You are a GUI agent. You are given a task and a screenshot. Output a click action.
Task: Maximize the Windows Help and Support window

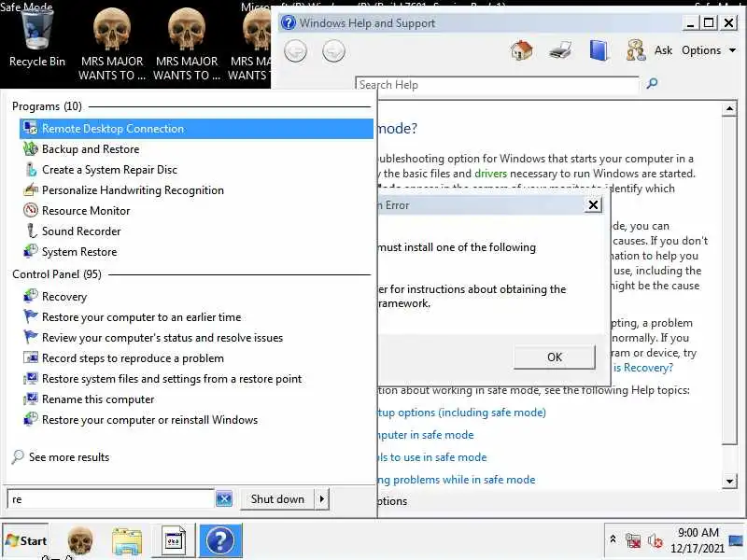[710, 22]
